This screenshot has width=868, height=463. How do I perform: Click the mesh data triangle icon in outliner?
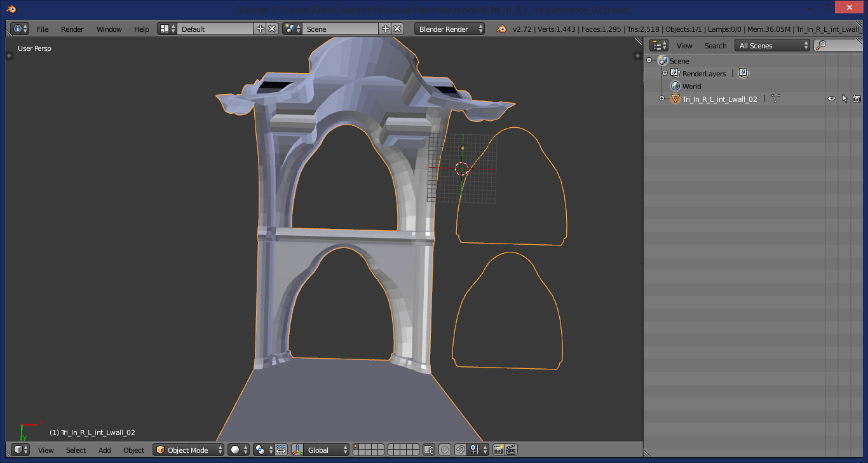[x=775, y=99]
